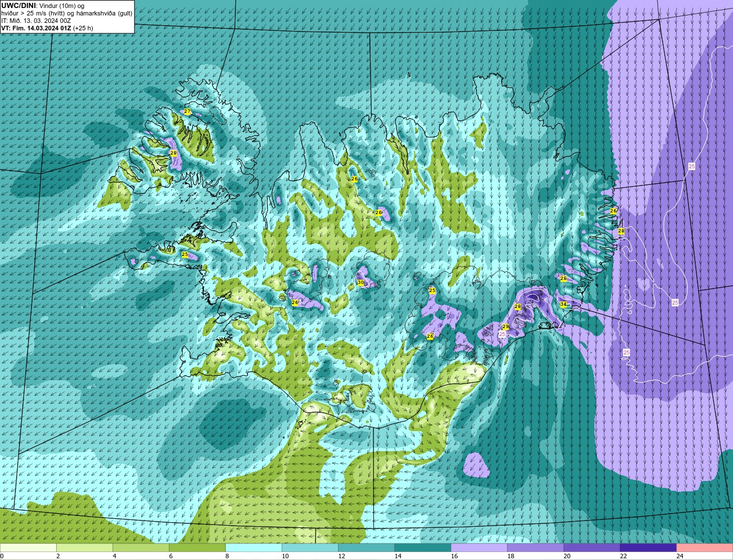Select the 8–10 m/s pale cyan legend swatch

pyautogui.click(x=254, y=547)
